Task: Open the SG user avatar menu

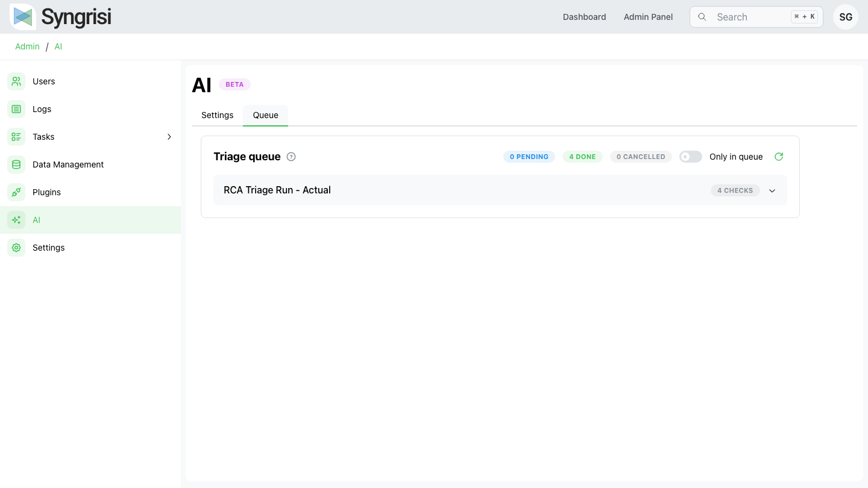Action: pos(846,17)
